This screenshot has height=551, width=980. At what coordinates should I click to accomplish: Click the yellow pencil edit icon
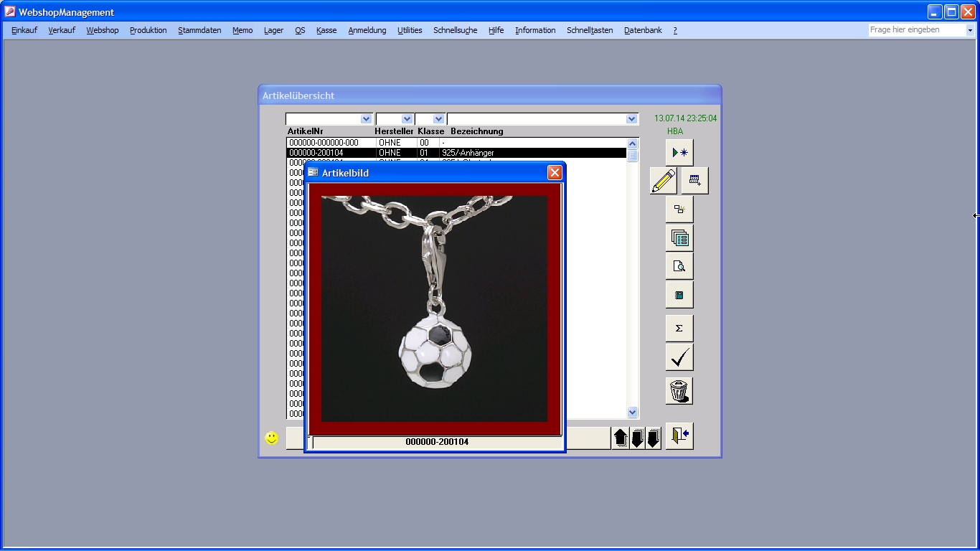tap(664, 181)
